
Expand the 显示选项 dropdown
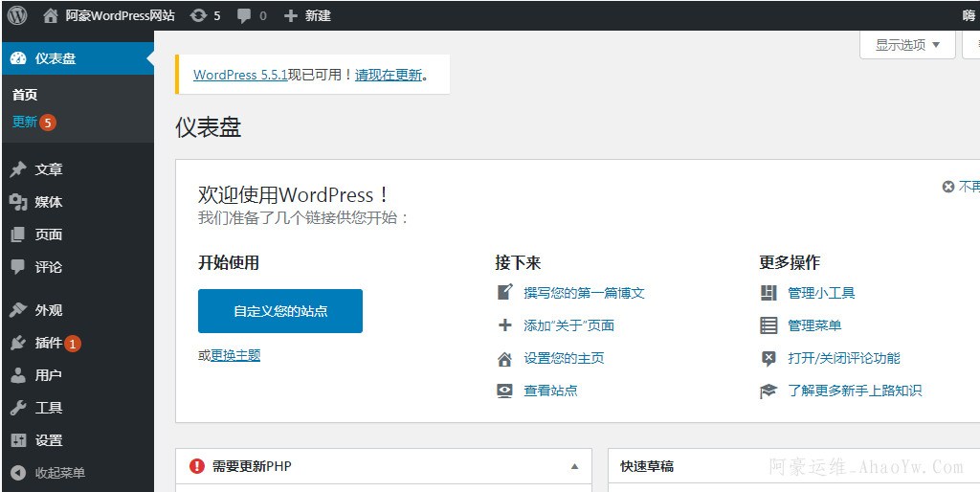[x=907, y=45]
